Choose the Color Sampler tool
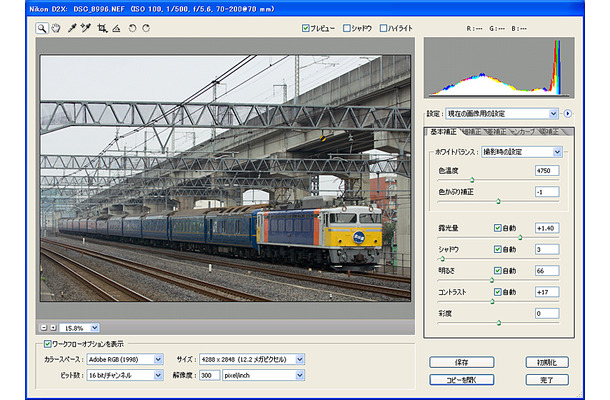This screenshot has height=400, width=610. pyautogui.click(x=86, y=28)
